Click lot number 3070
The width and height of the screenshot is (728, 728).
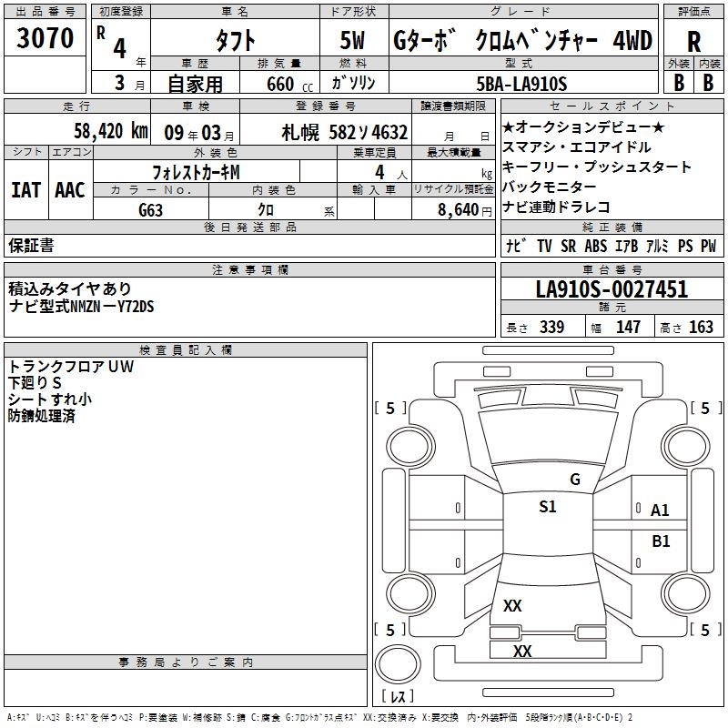click(x=45, y=37)
